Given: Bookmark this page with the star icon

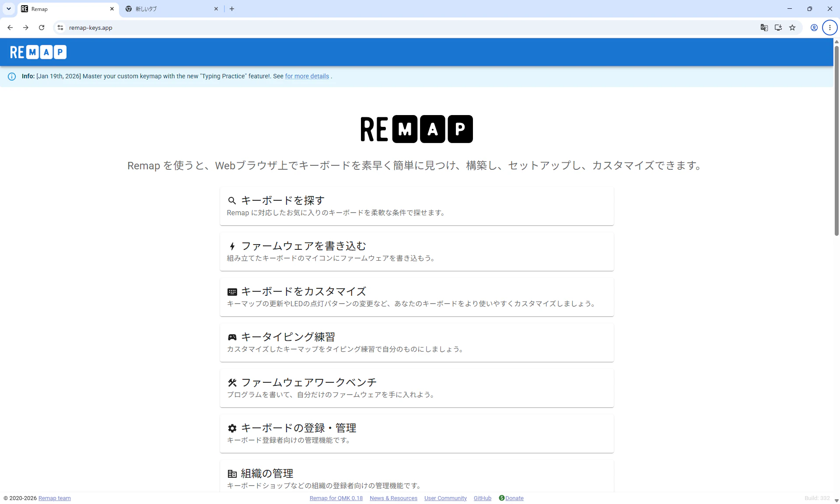Looking at the screenshot, I should 792,28.
